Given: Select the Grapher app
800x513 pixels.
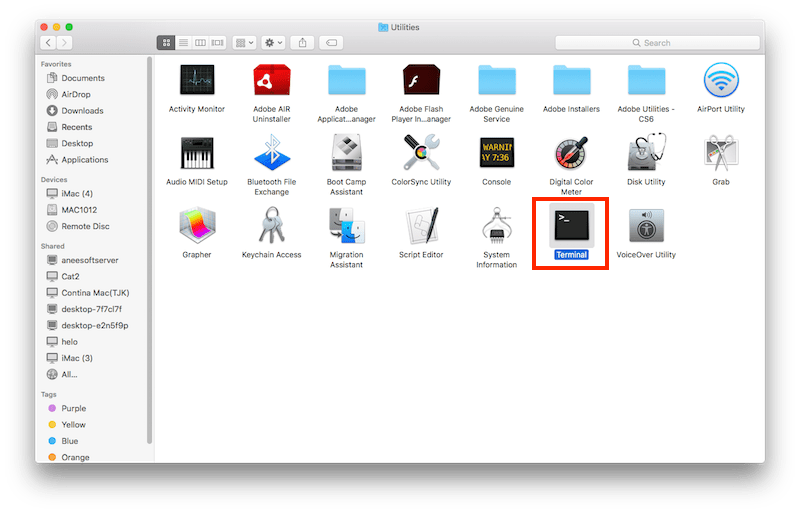Looking at the screenshot, I should tap(197, 226).
